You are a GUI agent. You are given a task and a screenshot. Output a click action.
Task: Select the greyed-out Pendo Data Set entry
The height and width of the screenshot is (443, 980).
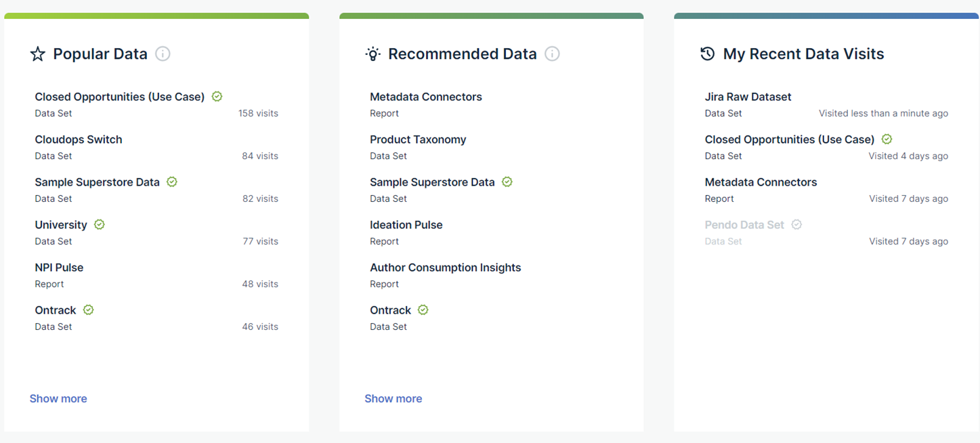click(x=744, y=225)
